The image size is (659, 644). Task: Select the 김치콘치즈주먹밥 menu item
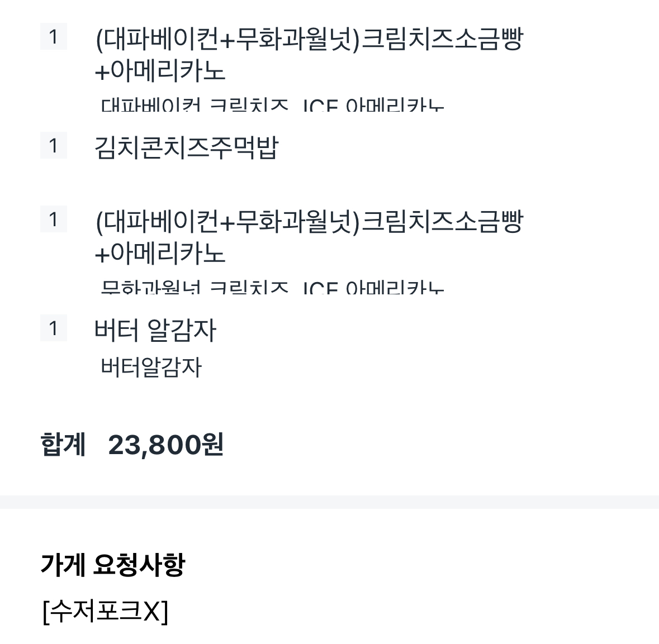click(186, 148)
